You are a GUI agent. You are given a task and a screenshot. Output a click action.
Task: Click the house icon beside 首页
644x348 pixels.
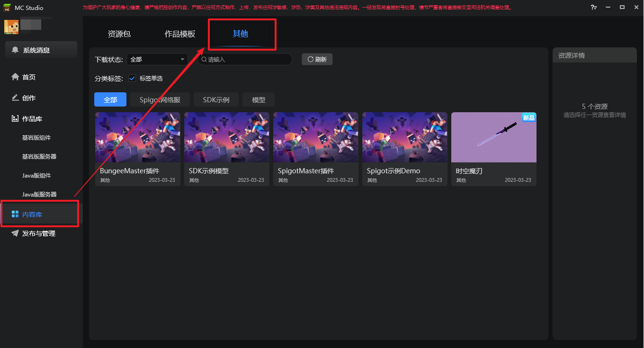(x=15, y=77)
